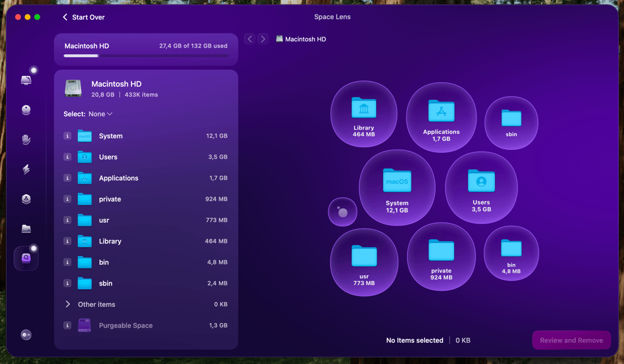Click the sbin bubble in the map
This screenshot has height=364, width=624.
click(x=511, y=123)
